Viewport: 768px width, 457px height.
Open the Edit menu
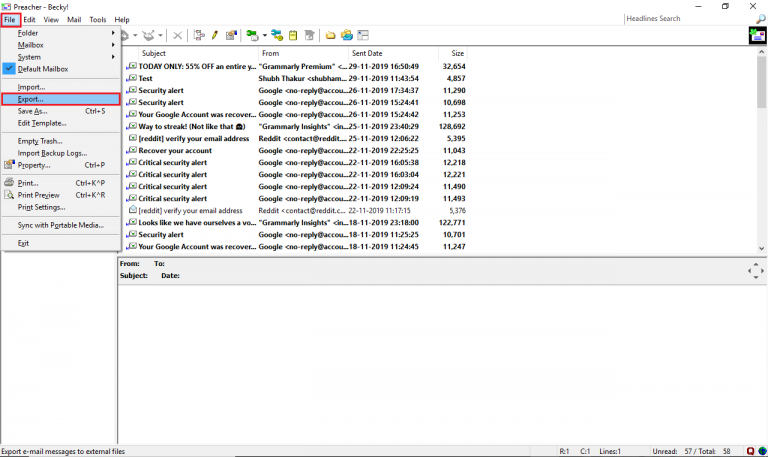coord(29,20)
